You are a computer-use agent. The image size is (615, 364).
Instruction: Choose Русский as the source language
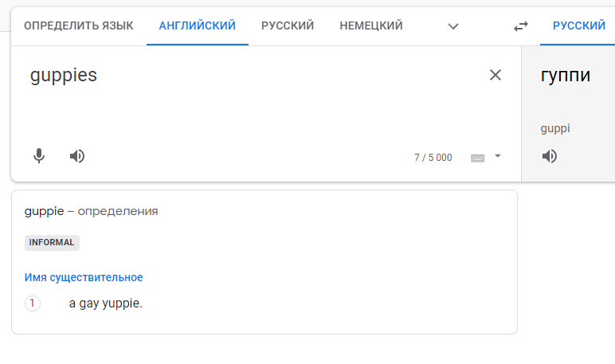(x=288, y=26)
